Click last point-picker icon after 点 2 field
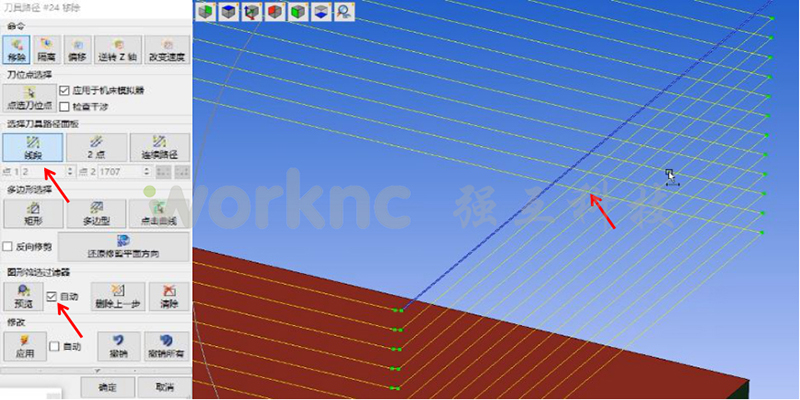Screen dimensions: 800x400 tap(181, 172)
